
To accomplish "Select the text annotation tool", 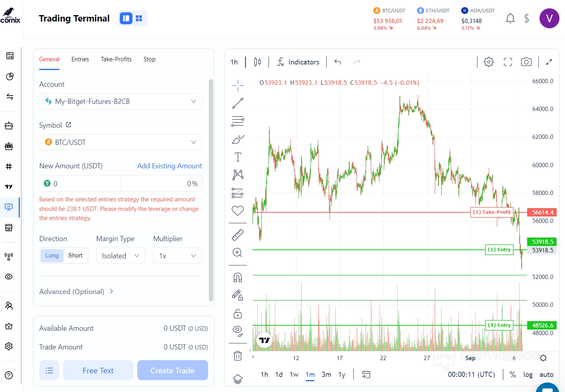I will [238, 157].
